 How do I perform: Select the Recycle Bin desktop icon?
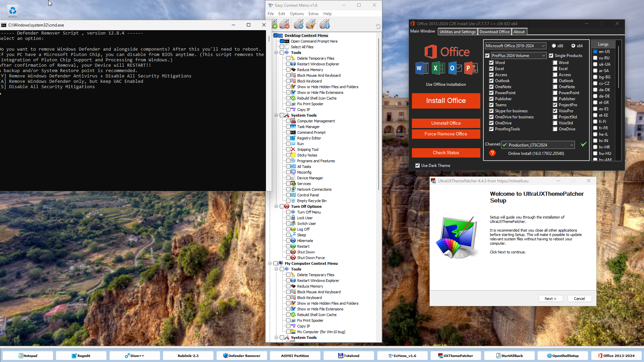(13, 10)
